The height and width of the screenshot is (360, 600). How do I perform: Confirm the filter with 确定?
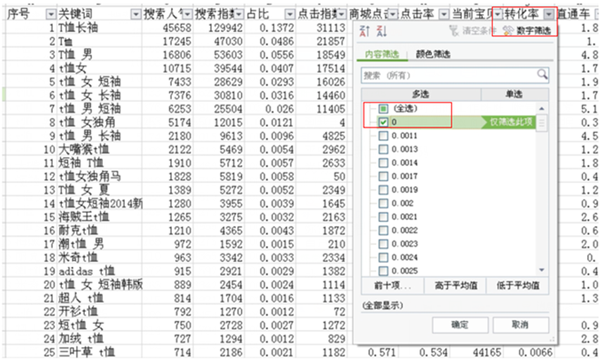click(460, 325)
